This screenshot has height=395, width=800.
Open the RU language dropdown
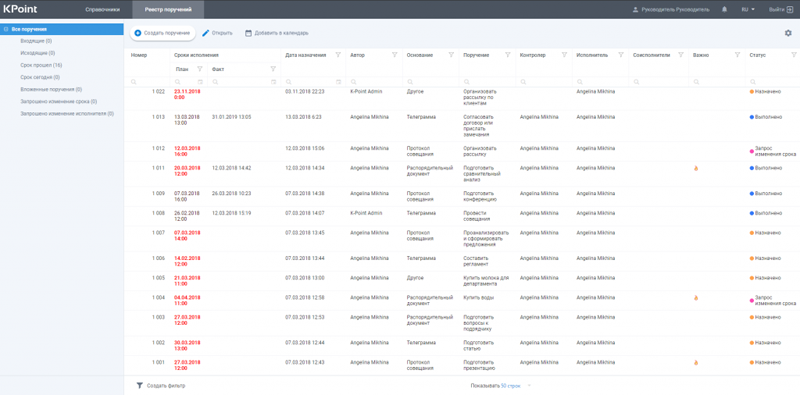pyautogui.click(x=748, y=9)
